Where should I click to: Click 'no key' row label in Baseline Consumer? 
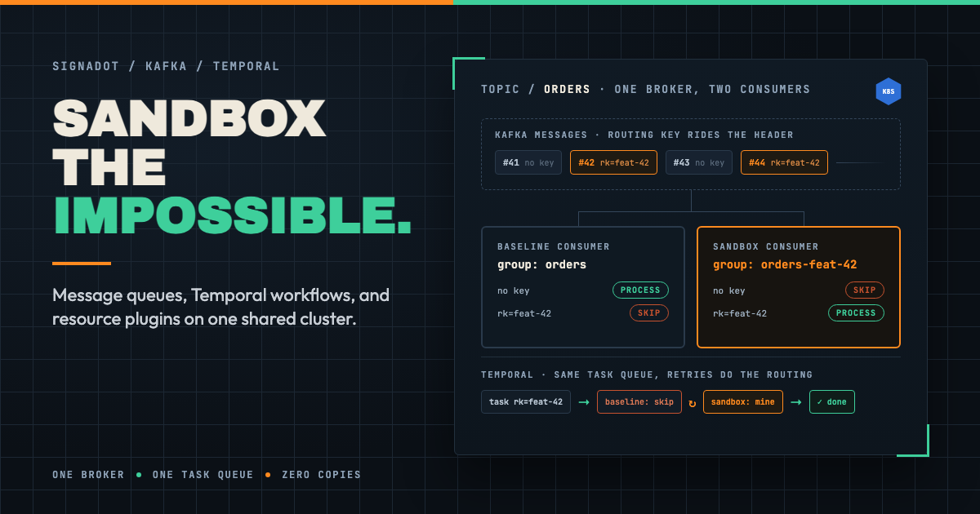514,290
